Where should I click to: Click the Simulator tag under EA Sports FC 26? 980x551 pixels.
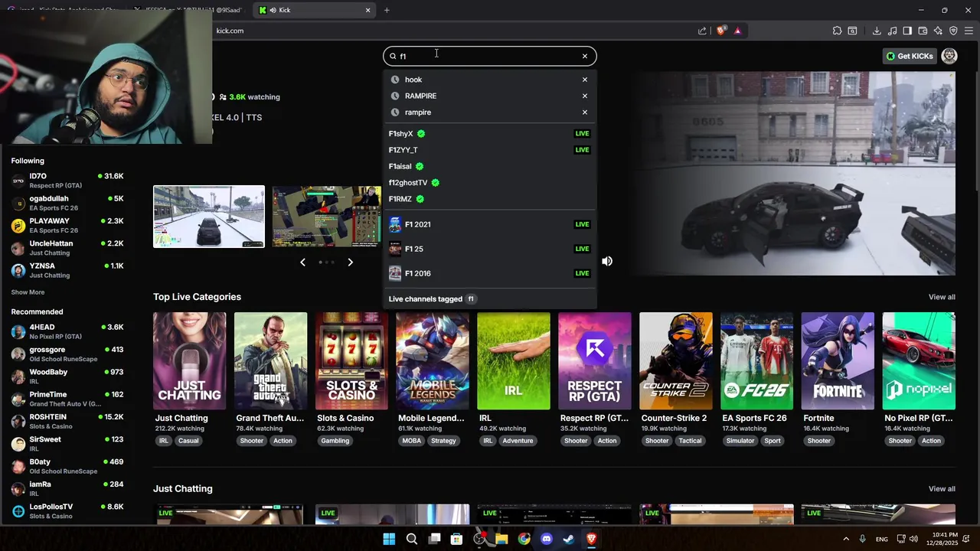740,441
